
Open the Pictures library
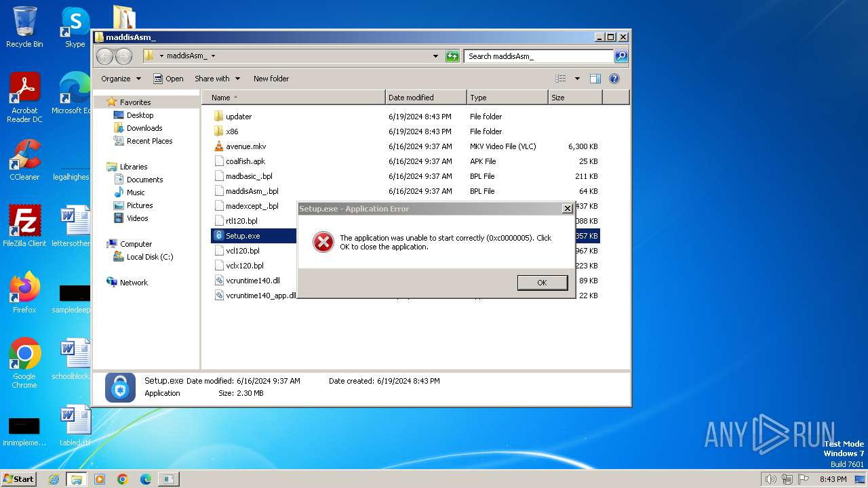[140, 205]
